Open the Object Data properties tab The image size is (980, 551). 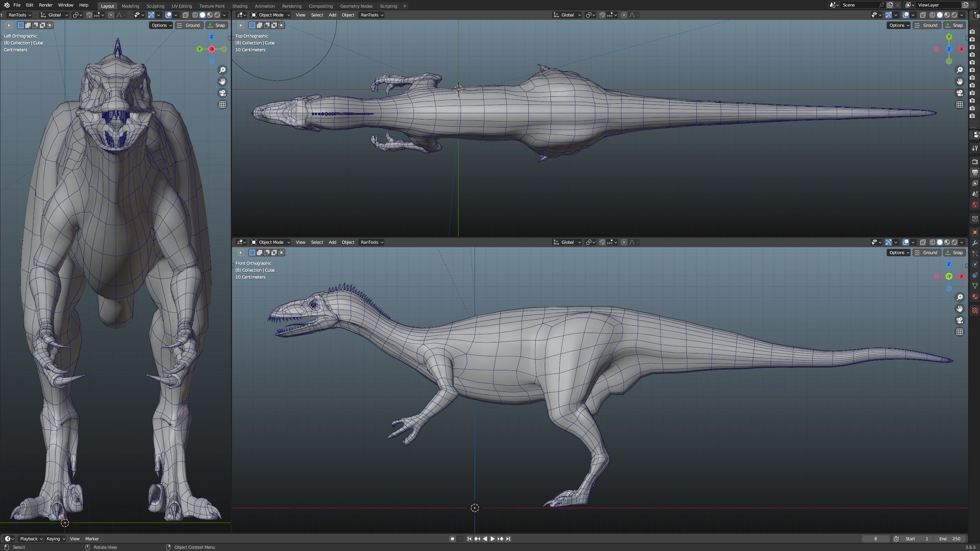(975, 286)
